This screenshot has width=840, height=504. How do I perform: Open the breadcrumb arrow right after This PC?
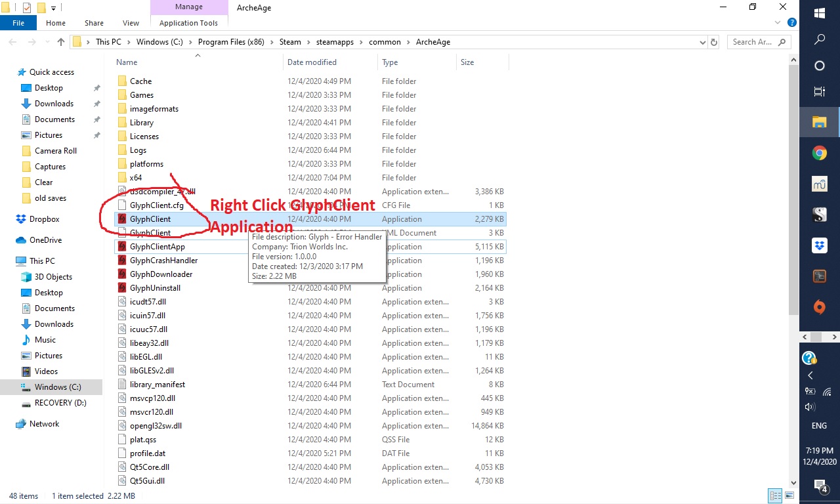pos(129,42)
